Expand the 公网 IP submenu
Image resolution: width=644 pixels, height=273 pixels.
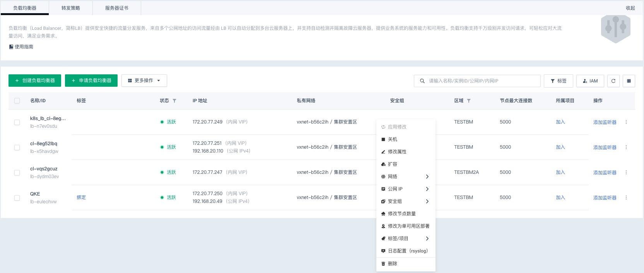(405, 189)
